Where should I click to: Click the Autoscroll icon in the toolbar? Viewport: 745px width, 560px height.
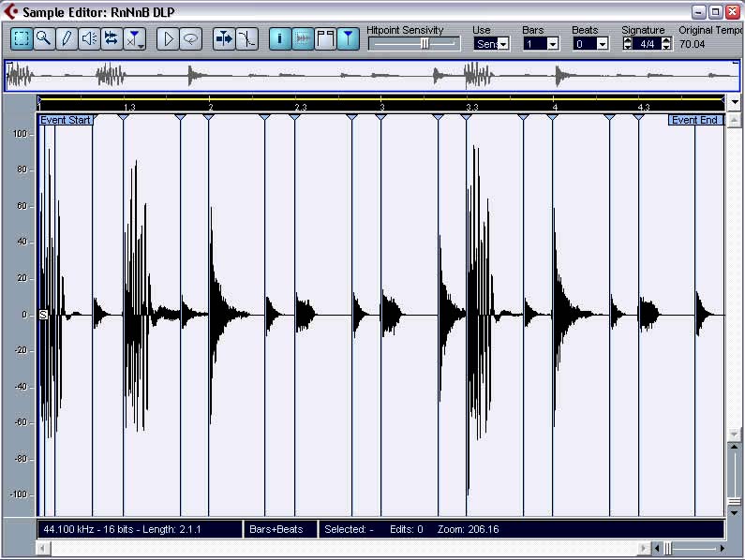pyautogui.click(x=225, y=38)
